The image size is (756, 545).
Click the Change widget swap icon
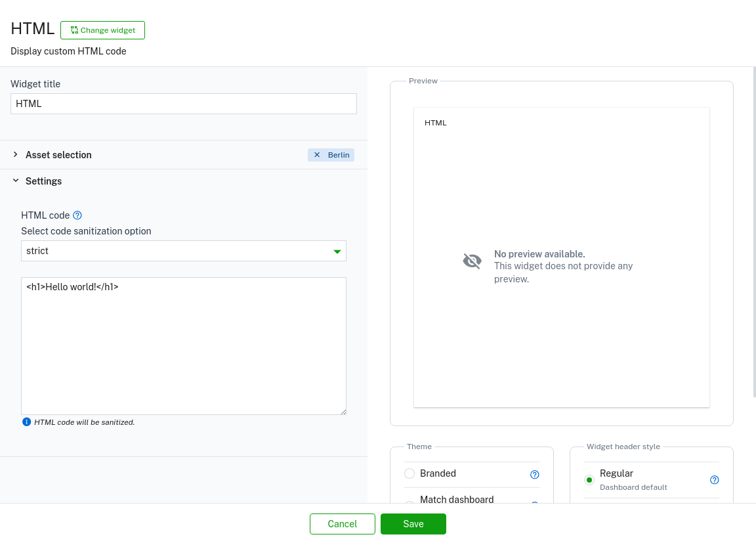coord(75,30)
